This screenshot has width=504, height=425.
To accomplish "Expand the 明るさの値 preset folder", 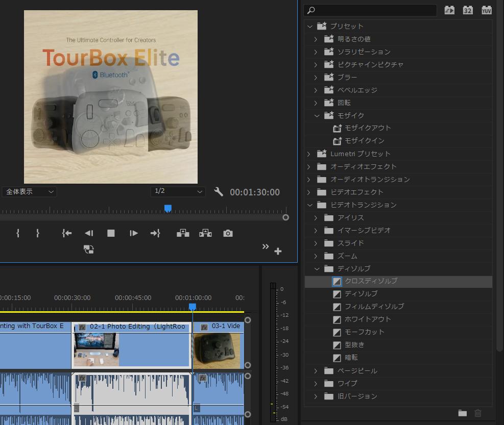I will pyautogui.click(x=316, y=39).
